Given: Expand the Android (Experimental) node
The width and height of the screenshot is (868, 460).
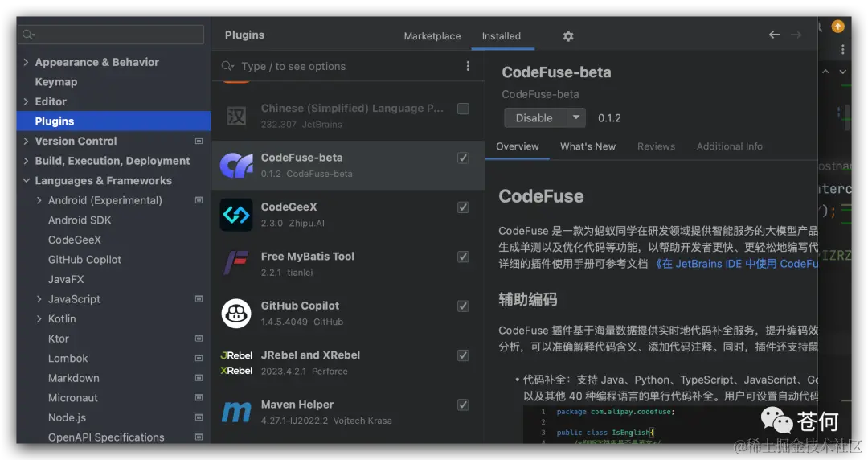Looking at the screenshot, I should [x=39, y=200].
